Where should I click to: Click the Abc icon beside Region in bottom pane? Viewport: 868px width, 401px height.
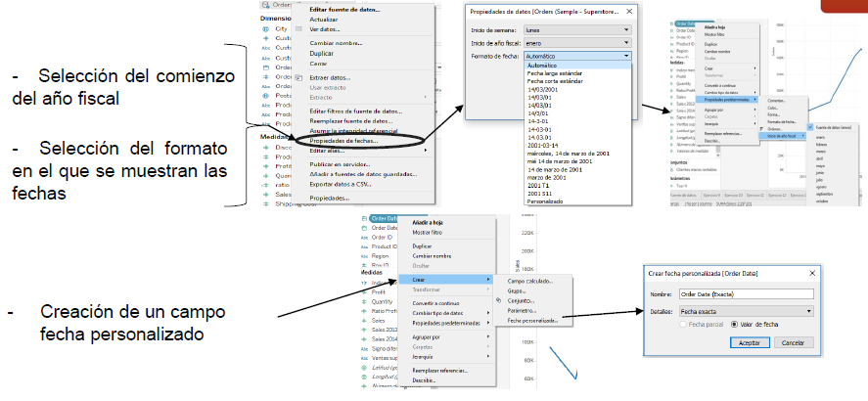(x=364, y=256)
